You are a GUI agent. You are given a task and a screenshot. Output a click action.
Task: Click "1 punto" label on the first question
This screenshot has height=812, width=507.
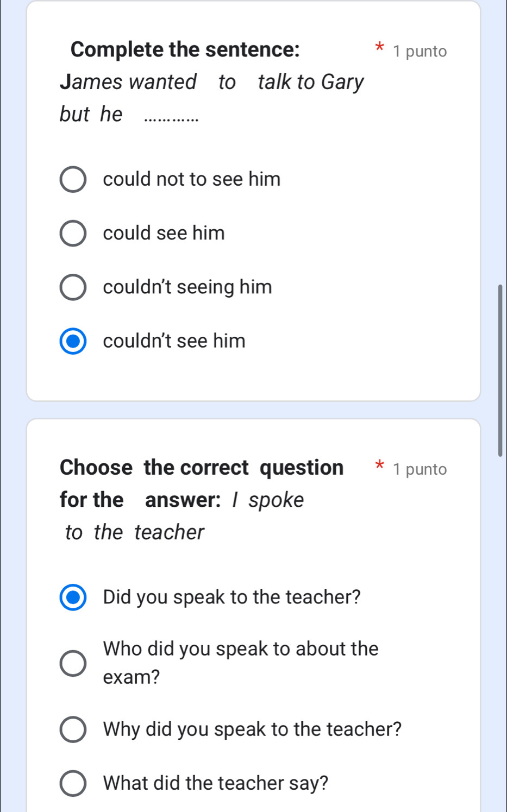tap(420, 52)
